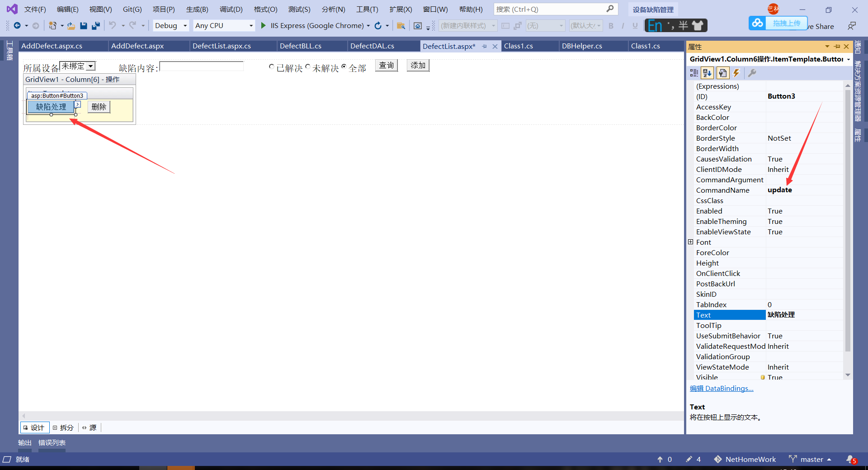Image resolution: width=868 pixels, height=470 pixels.
Task: Click the 查询 button
Action: tap(387, 66)
